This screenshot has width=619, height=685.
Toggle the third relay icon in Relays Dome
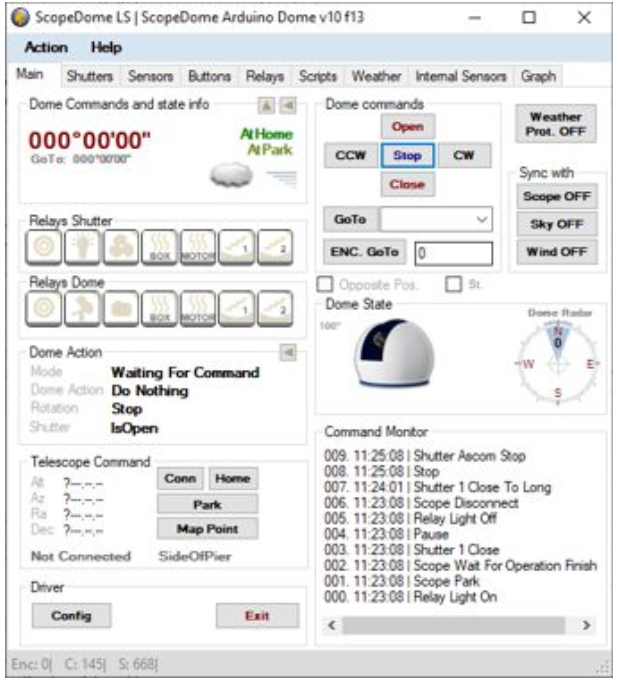click(x=121, y=308)
